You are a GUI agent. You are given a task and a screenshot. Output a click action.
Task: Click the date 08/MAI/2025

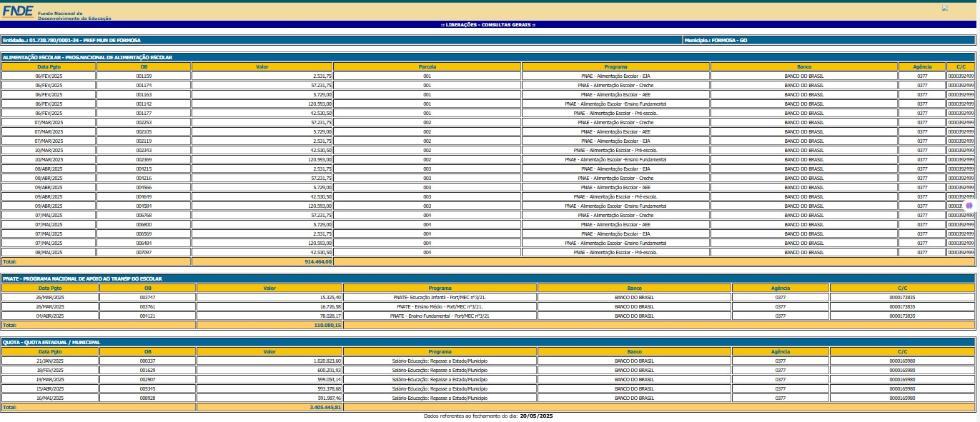(49, 252)
